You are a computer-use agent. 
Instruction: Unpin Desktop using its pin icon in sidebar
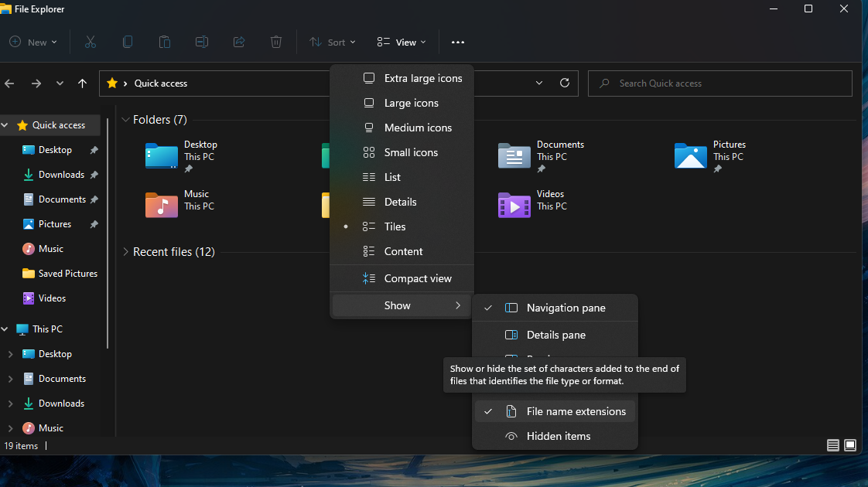[x=94, y=150]
